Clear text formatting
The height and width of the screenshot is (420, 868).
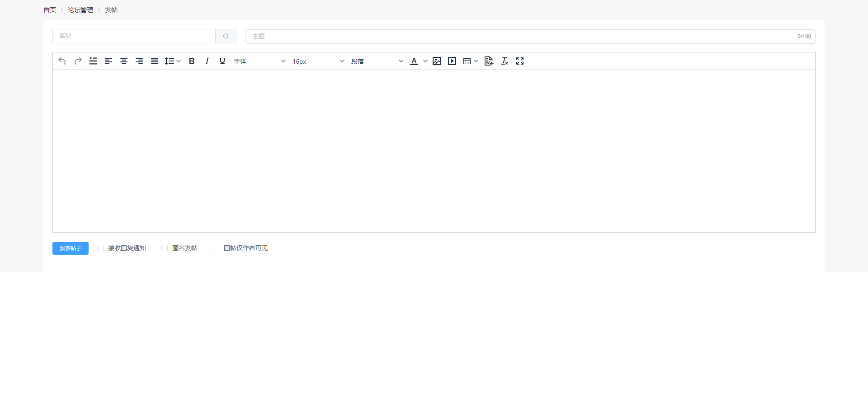click(505, 61)
